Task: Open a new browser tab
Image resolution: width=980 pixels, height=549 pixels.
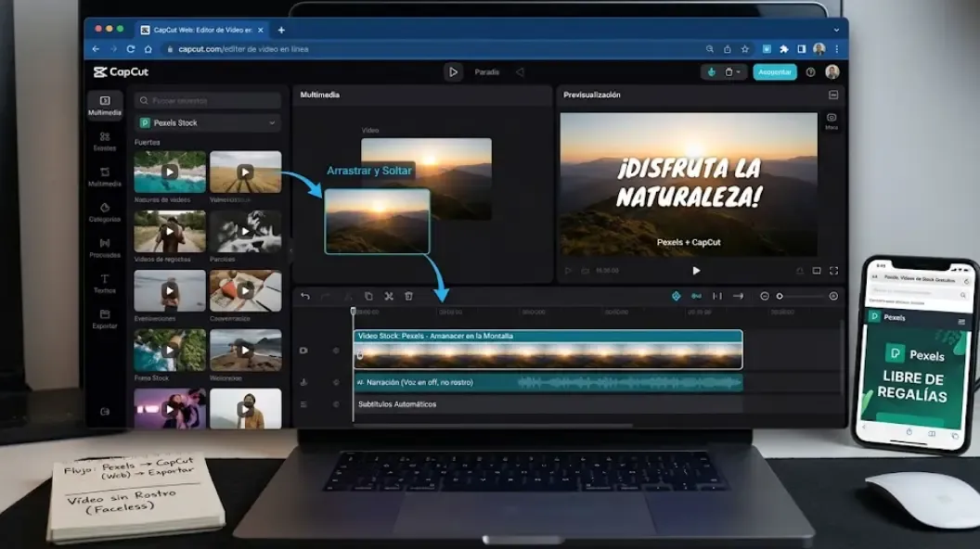Action: (281, 30)
